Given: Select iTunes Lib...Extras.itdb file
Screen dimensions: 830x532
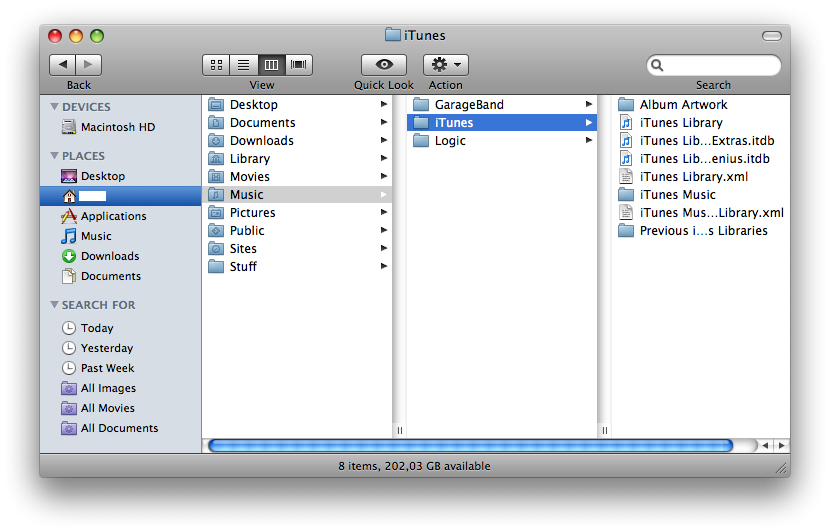Looking at the screenshot, I should click(x=701, y=140).
